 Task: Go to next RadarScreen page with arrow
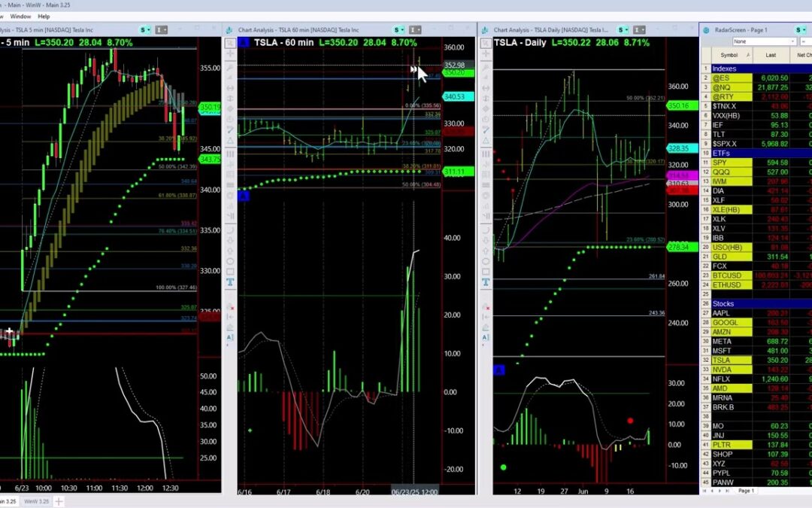point(720,491)
